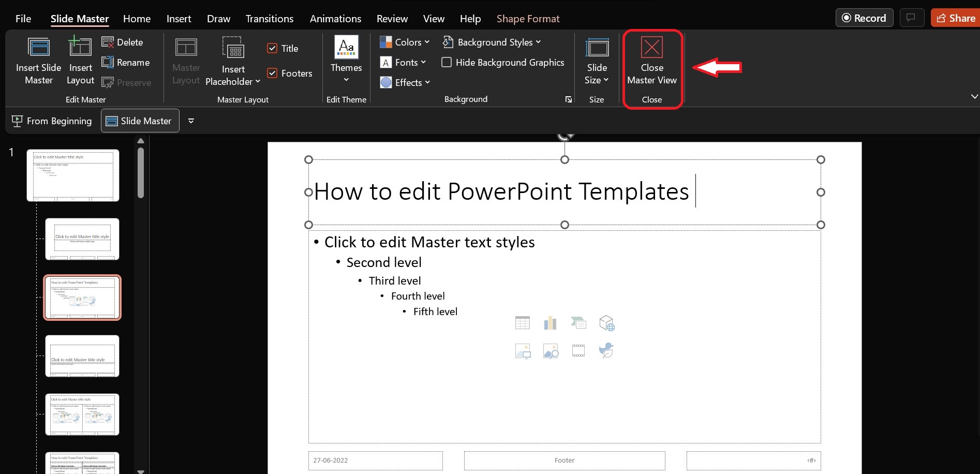The width and height of the screenshot is (980, 474).
Task: Click the Insert Icons placeholder icon
Action: (606, 350)
